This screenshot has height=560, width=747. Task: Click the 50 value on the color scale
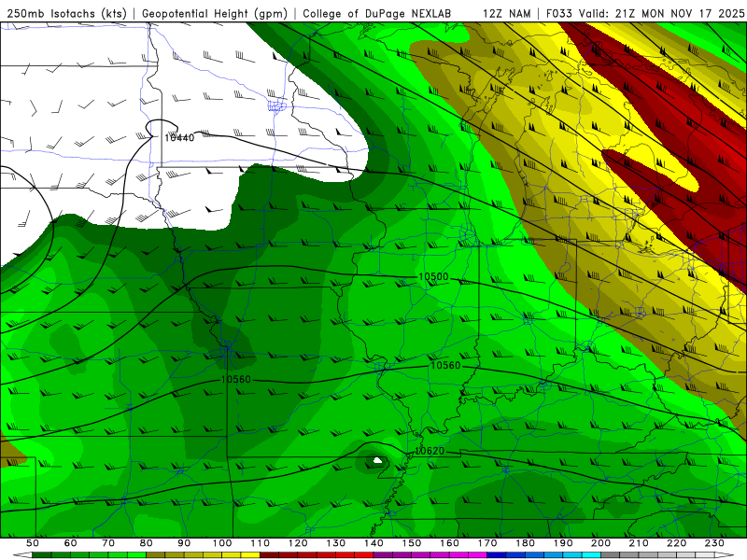pos(33,543)
